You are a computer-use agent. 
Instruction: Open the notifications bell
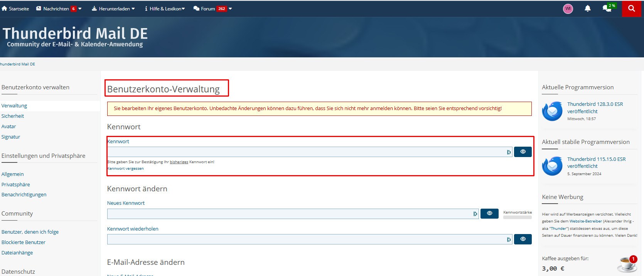[588, 8]
